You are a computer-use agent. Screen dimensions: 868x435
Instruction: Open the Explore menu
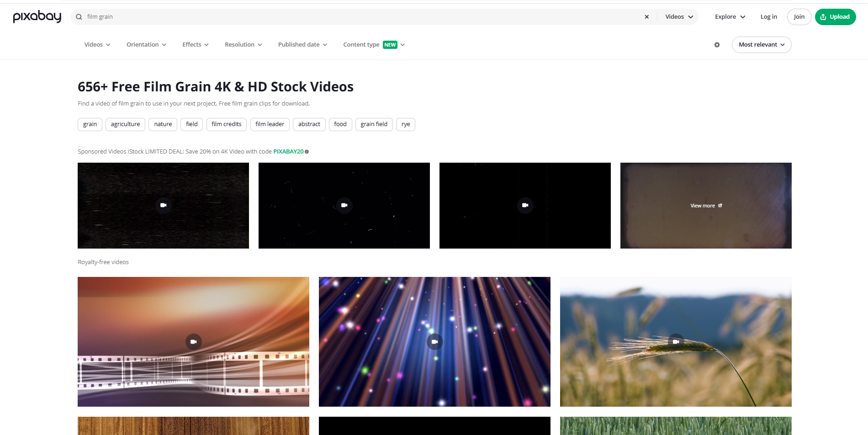[x=729, y=16]
